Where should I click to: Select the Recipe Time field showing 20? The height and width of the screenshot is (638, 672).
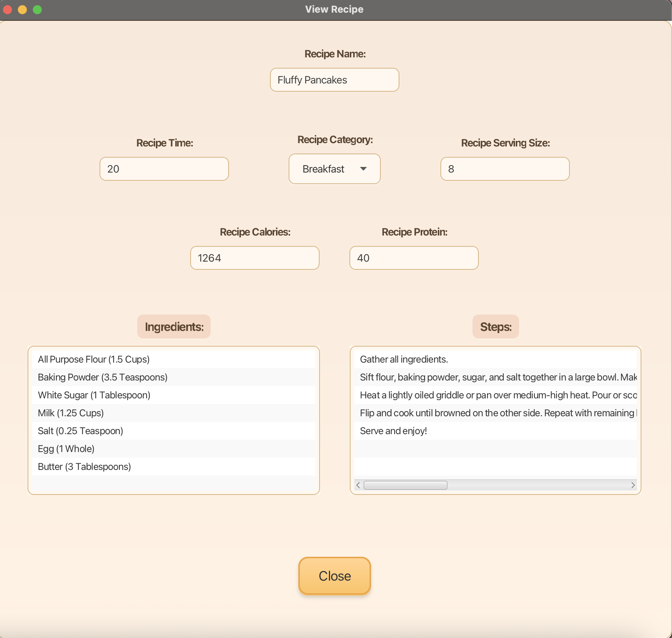click(x=164, y=169)
